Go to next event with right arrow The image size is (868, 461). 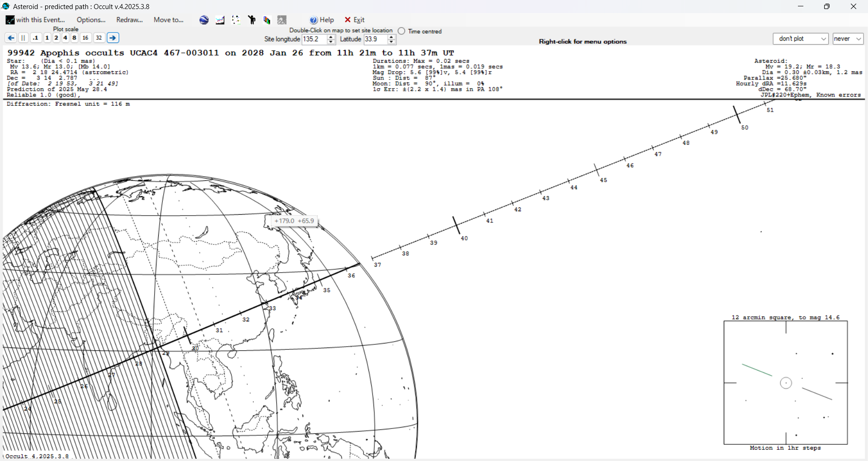coord(113,38)
